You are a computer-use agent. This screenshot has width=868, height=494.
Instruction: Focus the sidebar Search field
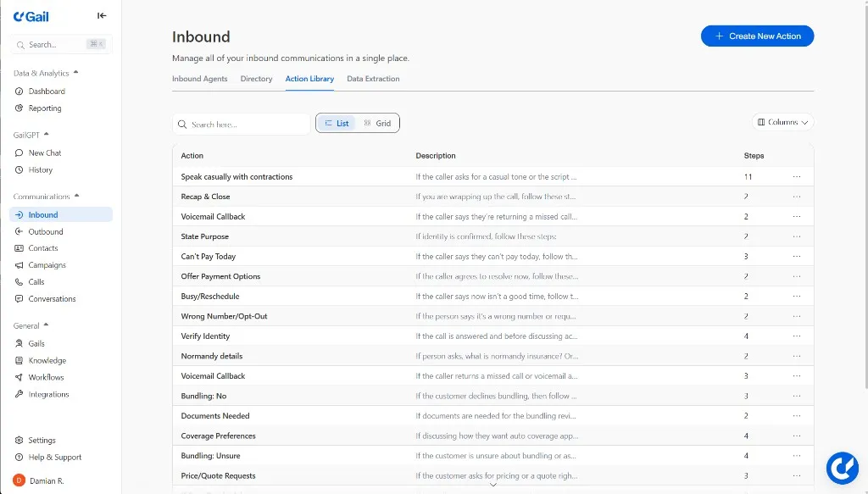pyautogui.click(x=61, y=44)
